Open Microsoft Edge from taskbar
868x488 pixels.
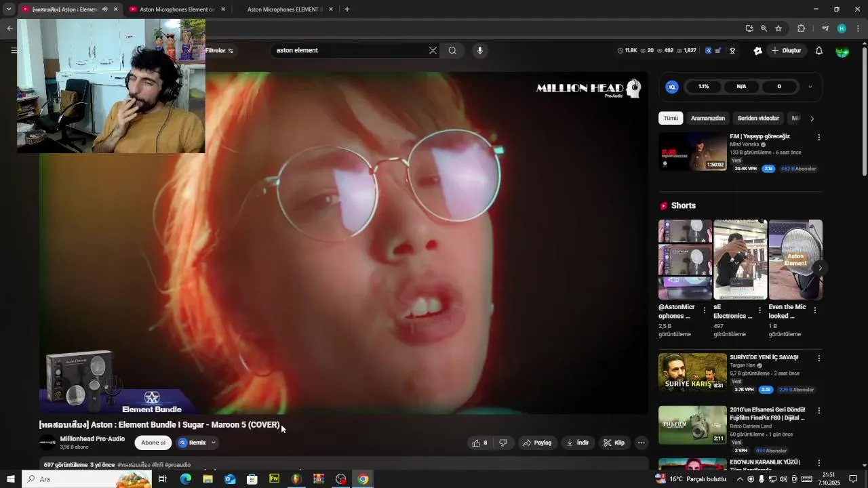185,479
